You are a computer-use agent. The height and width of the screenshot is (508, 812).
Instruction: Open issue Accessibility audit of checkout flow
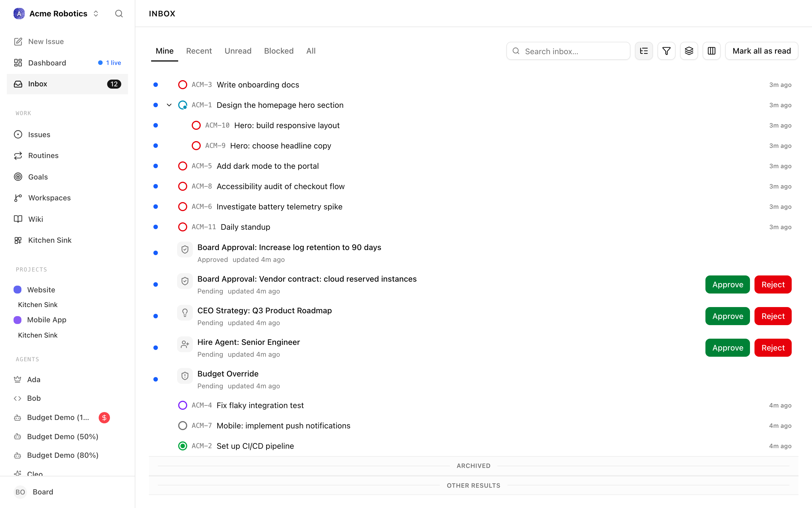pos(473,187)
